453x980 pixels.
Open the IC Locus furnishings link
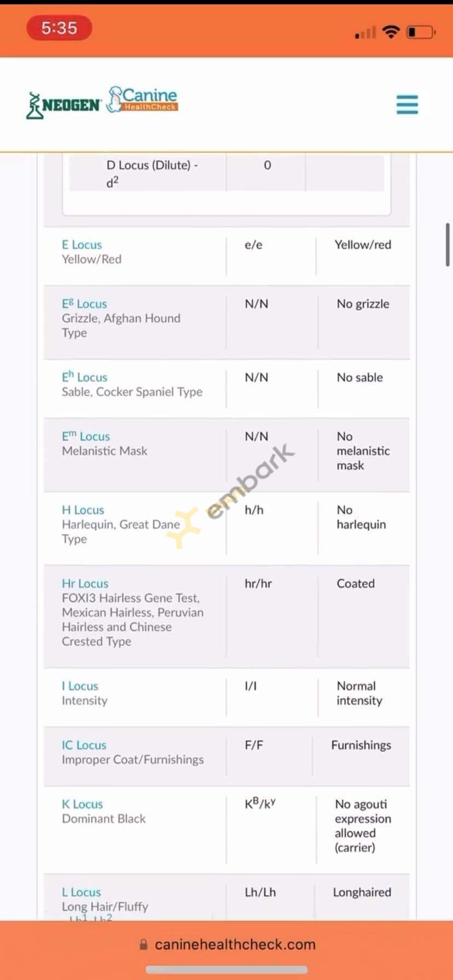[84, 745]
